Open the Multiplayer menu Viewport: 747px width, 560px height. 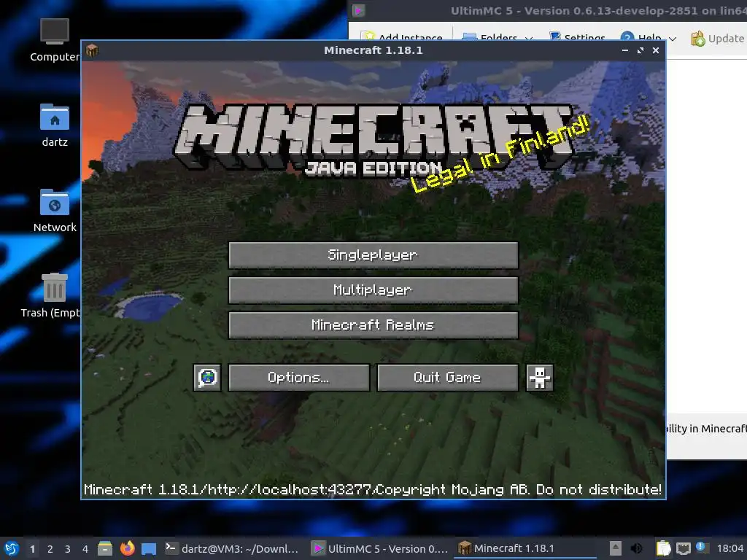point(373,290)
